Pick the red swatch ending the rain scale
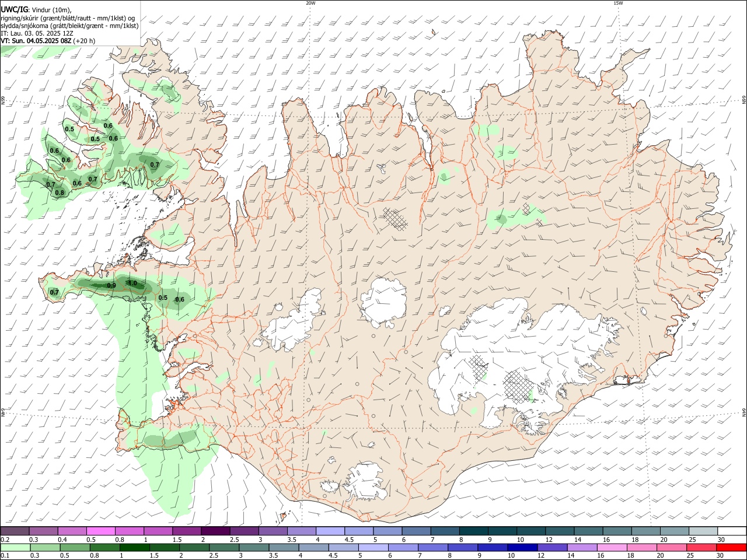This screenshot has width=747, height=560. 731,547
